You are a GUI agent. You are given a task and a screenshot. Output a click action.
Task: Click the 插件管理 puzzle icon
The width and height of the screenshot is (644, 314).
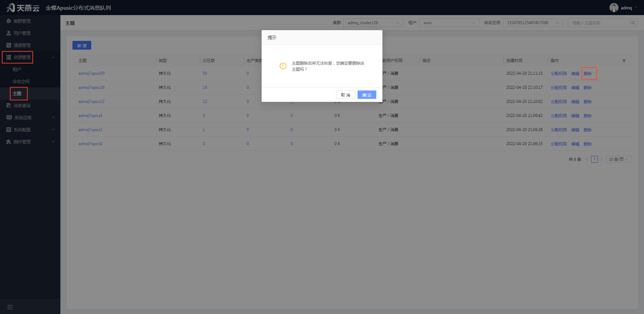pyautogui.click(x=9, y=142)
